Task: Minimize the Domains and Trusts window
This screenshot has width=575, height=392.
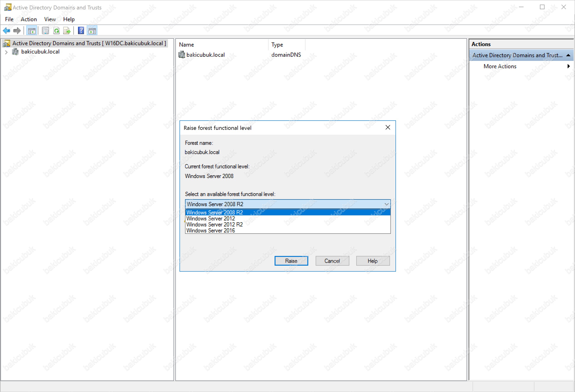Action: pos(521,7)
